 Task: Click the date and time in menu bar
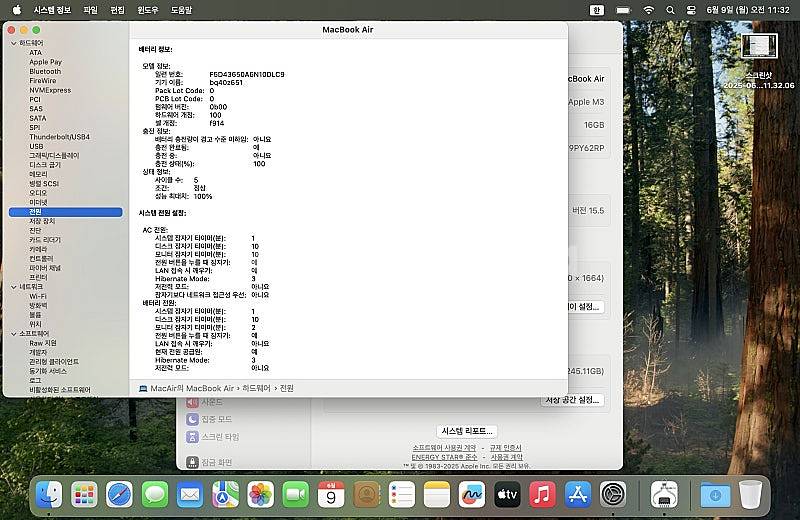click(747, 10)
